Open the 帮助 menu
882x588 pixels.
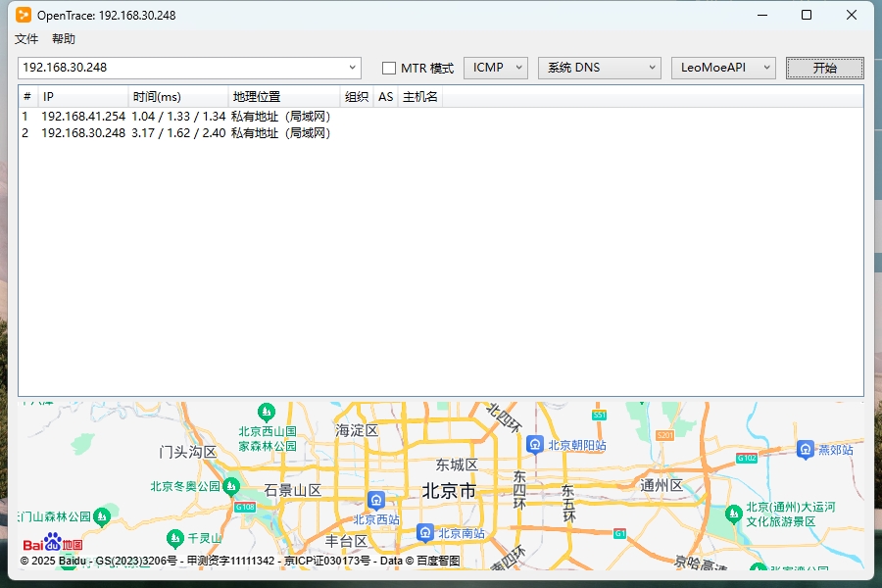pyautogui.click(x=64, y=39)
